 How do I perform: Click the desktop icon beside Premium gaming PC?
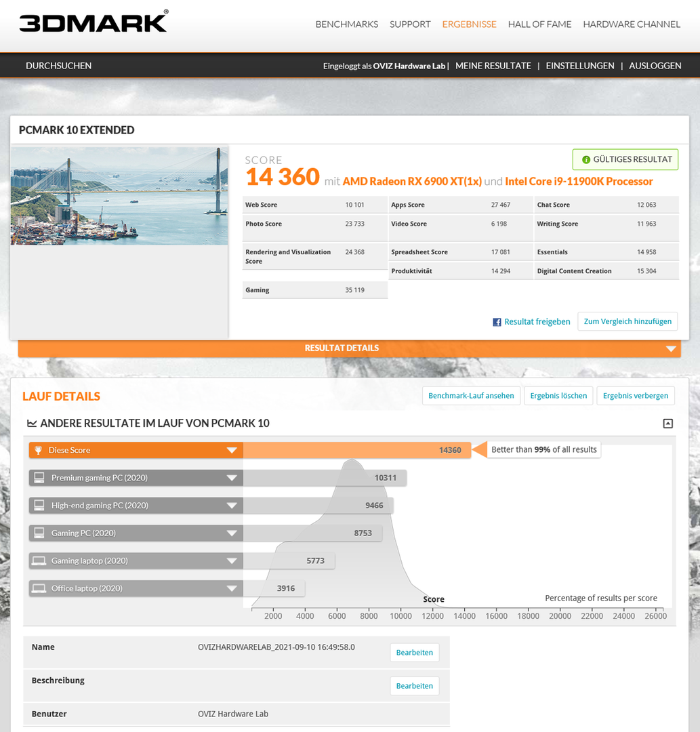coord(39,478)
